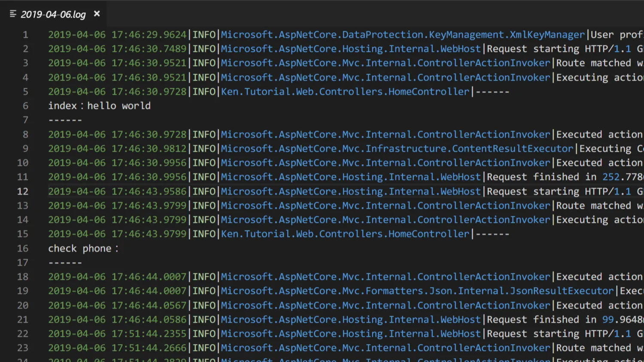Click ControllerActionInvoker logger name on line 13

click(x=386, y=206)
